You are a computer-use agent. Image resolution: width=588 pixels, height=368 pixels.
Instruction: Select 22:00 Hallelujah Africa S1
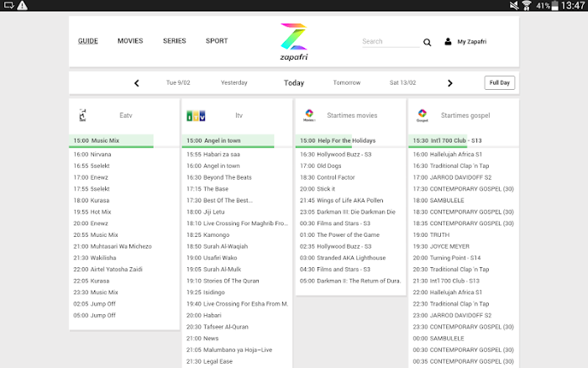448,292
